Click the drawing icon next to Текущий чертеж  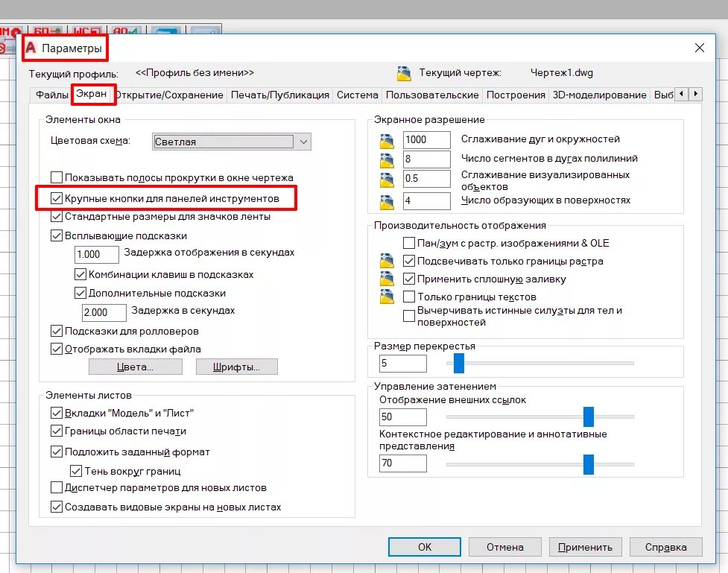(404, 73)
